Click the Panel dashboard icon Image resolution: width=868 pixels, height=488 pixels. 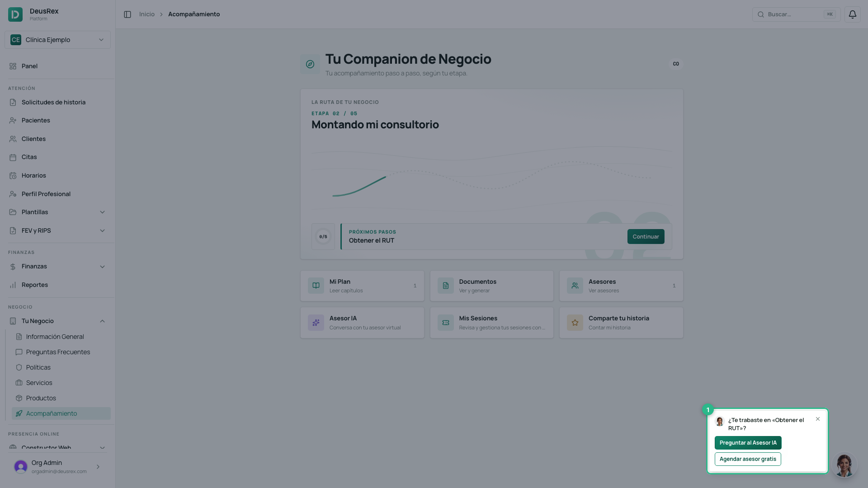click(x=13, y=66)
